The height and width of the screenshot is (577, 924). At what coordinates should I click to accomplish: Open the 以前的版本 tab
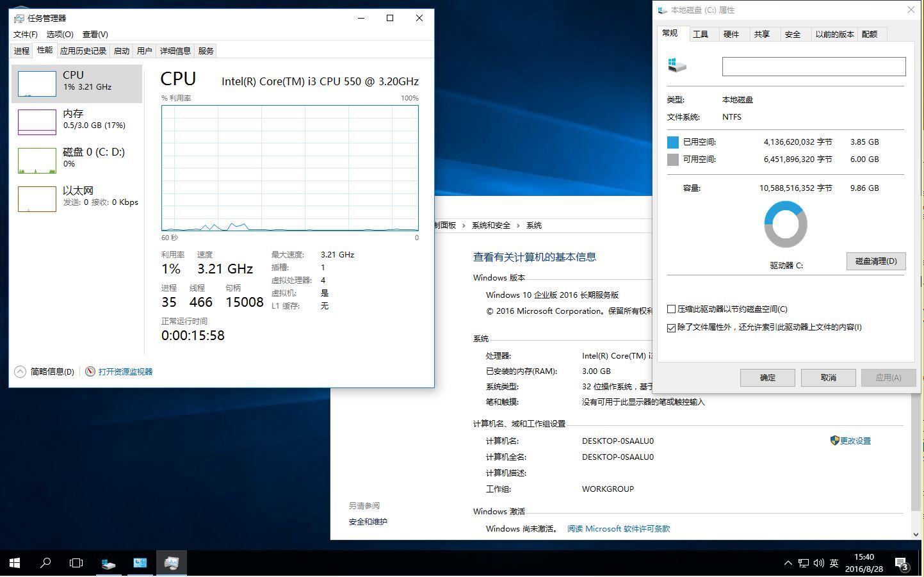pos(834,35)
